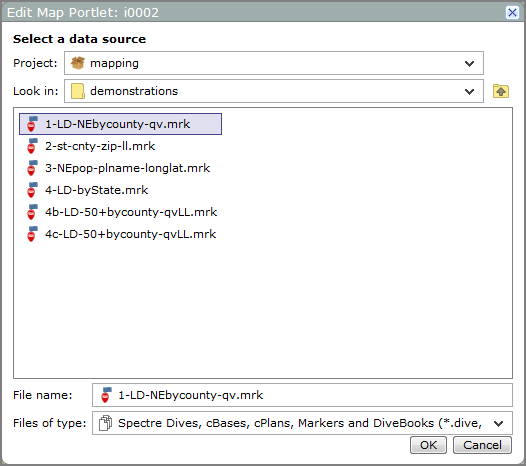Click marker icon beside 4b-LD-50+bycounty-qvLL.mrk
The width and height of the screenshot is (526, 466).
(x=32, y=212)
